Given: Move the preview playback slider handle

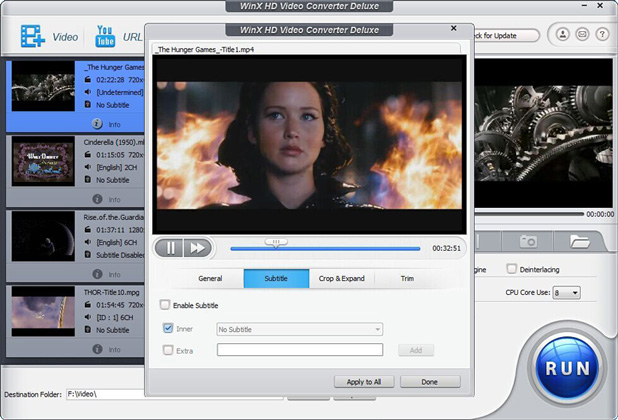Looking at the screenshot, I should coord(276,243).
